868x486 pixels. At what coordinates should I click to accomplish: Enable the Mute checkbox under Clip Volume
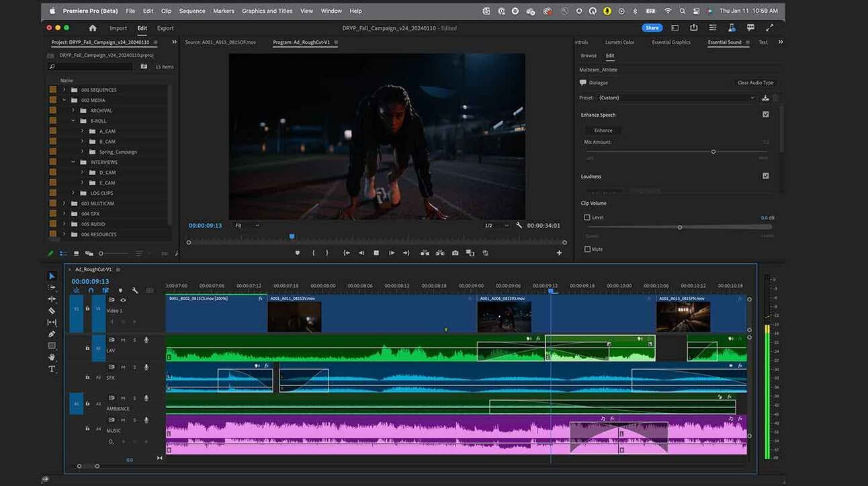587,249
